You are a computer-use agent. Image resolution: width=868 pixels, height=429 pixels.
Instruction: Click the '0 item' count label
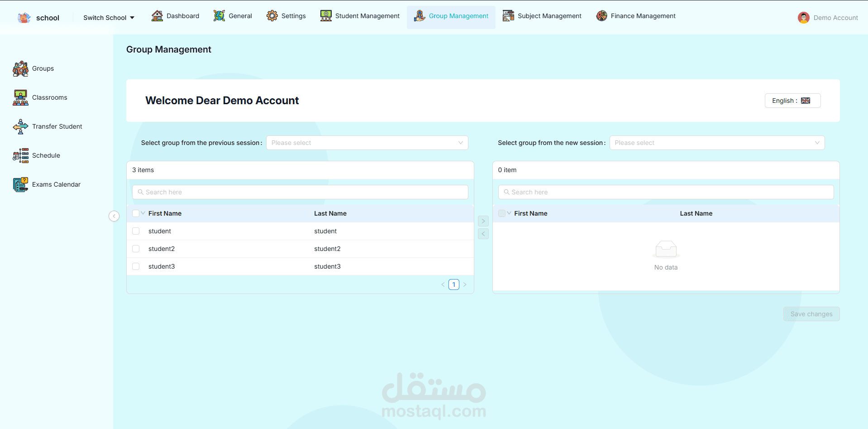tap(507, 170)
